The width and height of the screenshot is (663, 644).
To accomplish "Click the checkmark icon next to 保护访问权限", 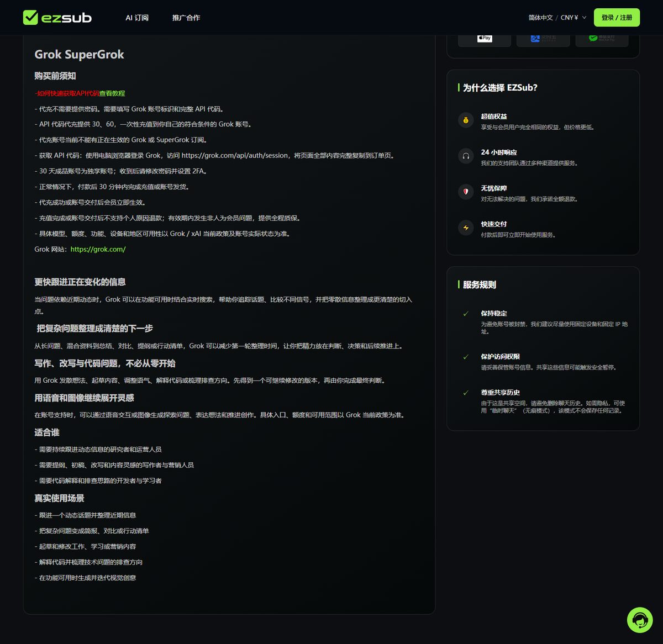I will pos(466,357).
